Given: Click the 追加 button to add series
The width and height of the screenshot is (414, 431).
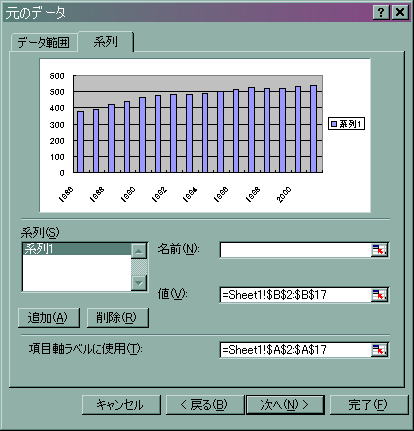Looking at the screenshot, I should 49,318.
